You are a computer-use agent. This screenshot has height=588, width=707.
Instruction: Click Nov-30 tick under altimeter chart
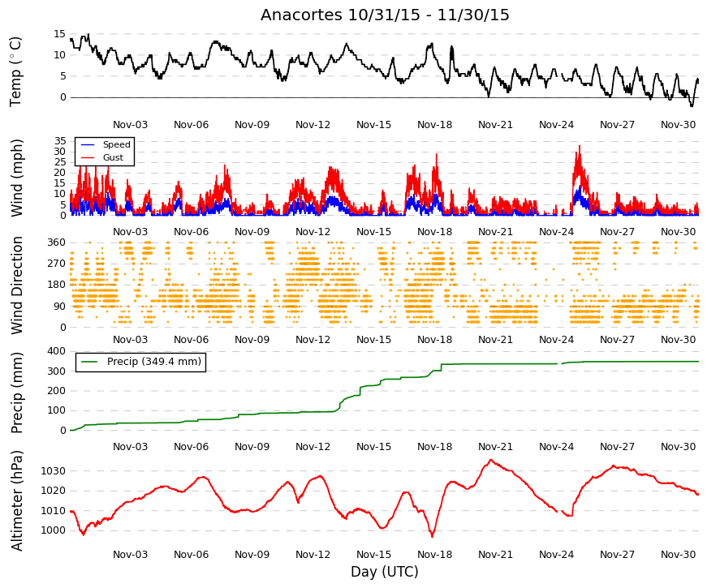click(x=678, y=555)
